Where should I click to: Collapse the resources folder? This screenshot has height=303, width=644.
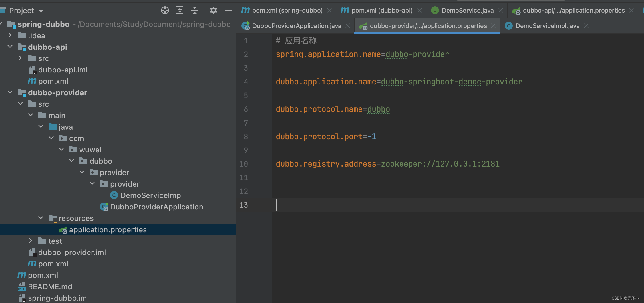(x=41, y=218)
